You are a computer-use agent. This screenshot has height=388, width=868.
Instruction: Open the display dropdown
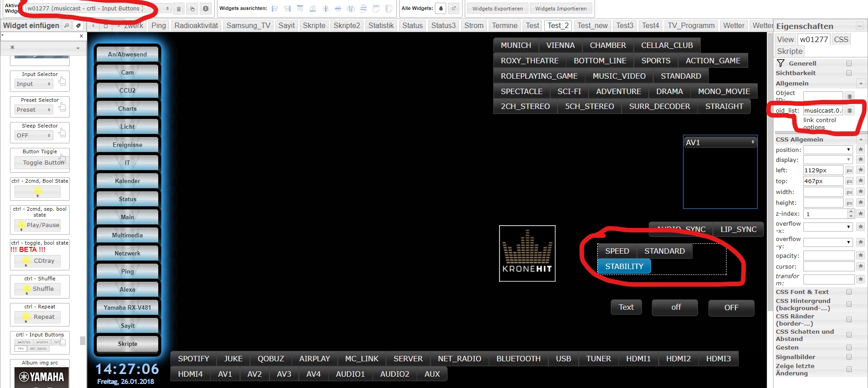point(828,160)
